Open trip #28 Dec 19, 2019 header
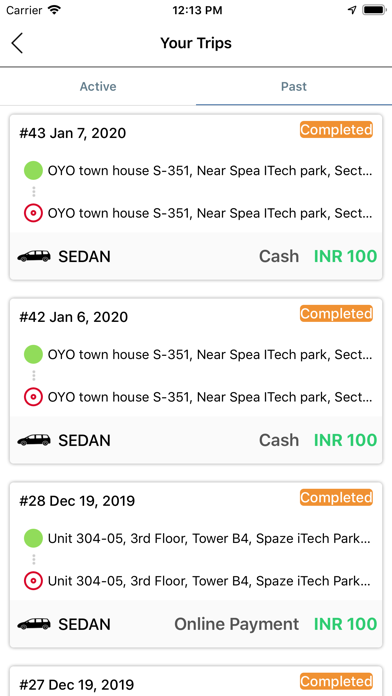Viewport: 392px width, 696px height. point(77,501)
